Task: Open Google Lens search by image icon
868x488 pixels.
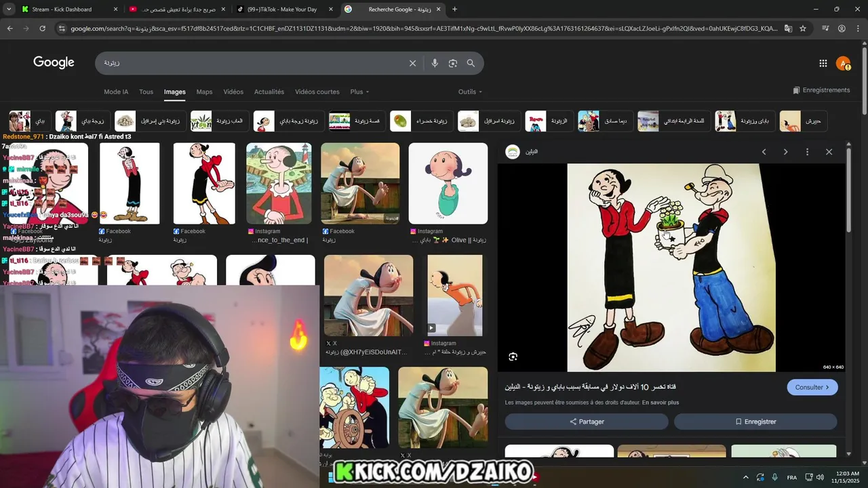Action: click(453, 63)
